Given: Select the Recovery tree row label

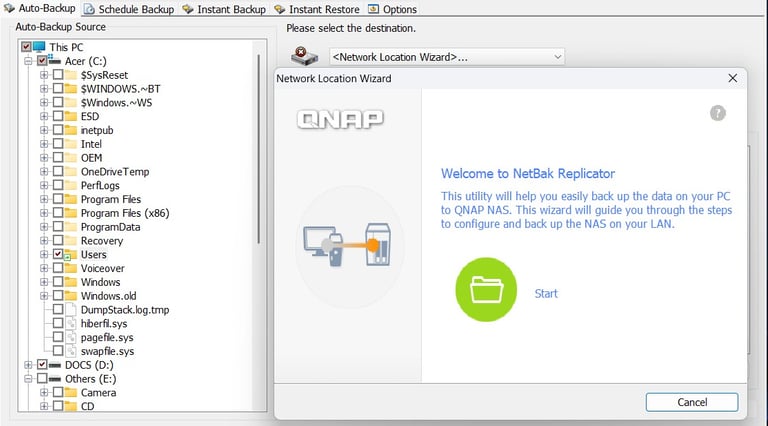Looking at the screenshot, I should pyautogui.click(x=101, y=241).
